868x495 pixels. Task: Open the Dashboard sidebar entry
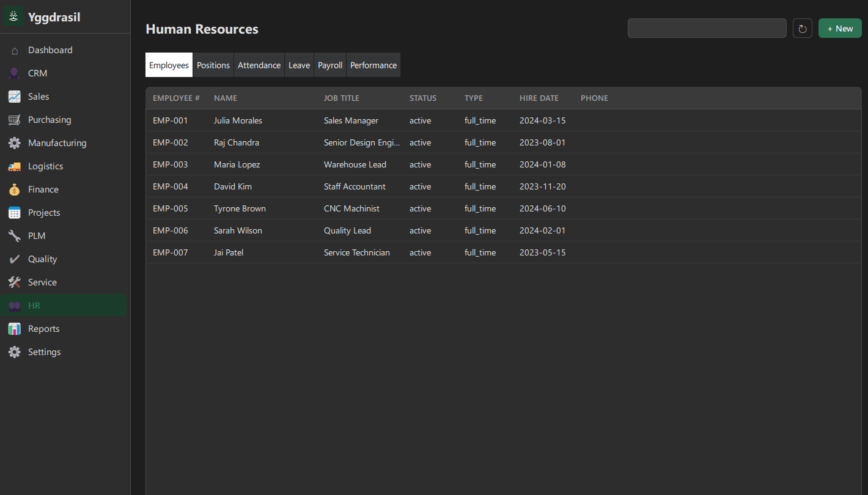click(x=50, y=50)
